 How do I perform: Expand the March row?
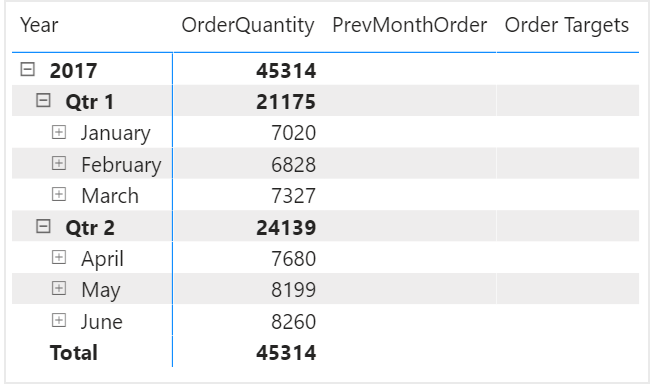[59, 195]
